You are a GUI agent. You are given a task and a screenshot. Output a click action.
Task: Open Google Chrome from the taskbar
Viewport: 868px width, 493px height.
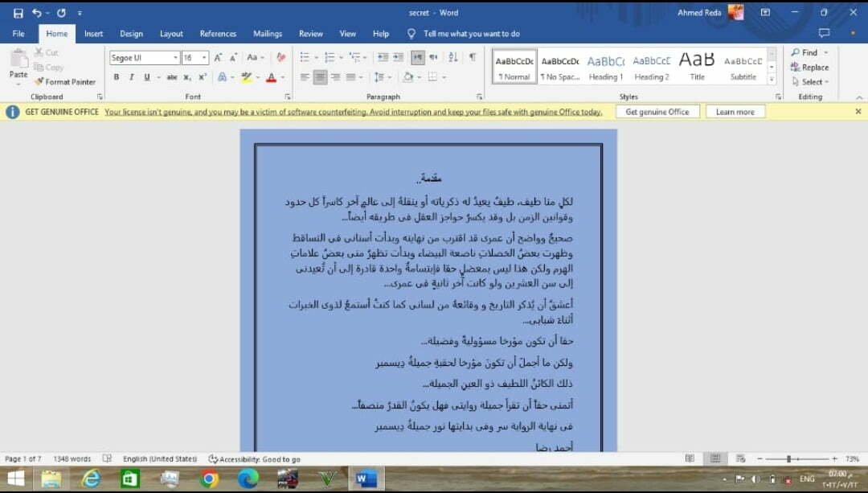pyautogui.click(x=209, y=479)
